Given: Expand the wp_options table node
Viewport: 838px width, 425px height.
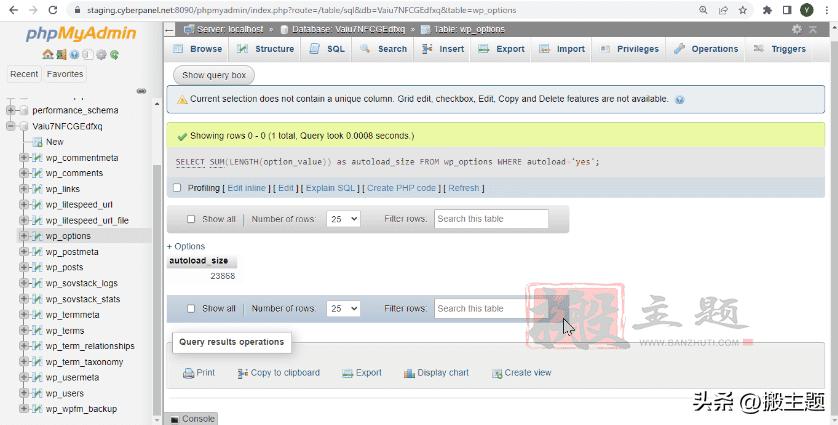Looking at the screenshot, I should 24,236.
